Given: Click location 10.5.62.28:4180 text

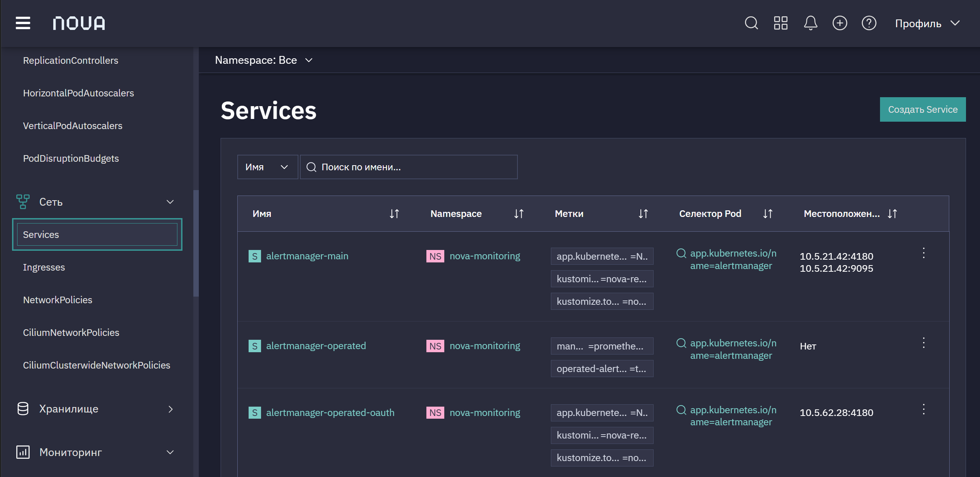Looking at the screenshot, I should tap(836, 413).
